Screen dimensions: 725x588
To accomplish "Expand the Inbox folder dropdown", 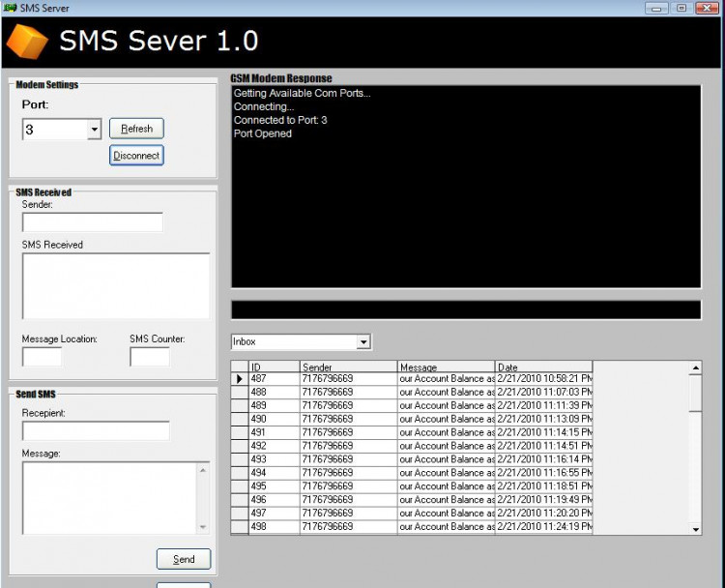I will (363, 341).
